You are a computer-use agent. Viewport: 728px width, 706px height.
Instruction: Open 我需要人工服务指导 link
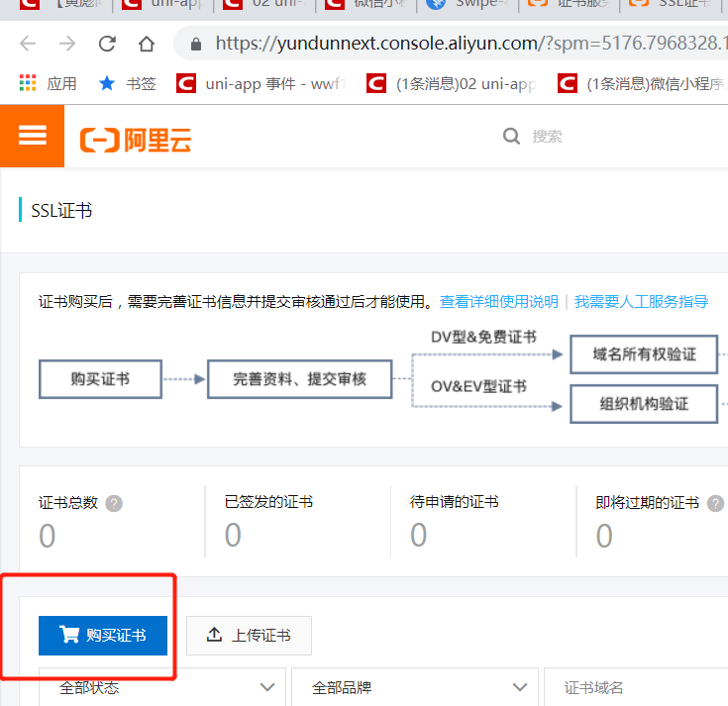[642, 302]
